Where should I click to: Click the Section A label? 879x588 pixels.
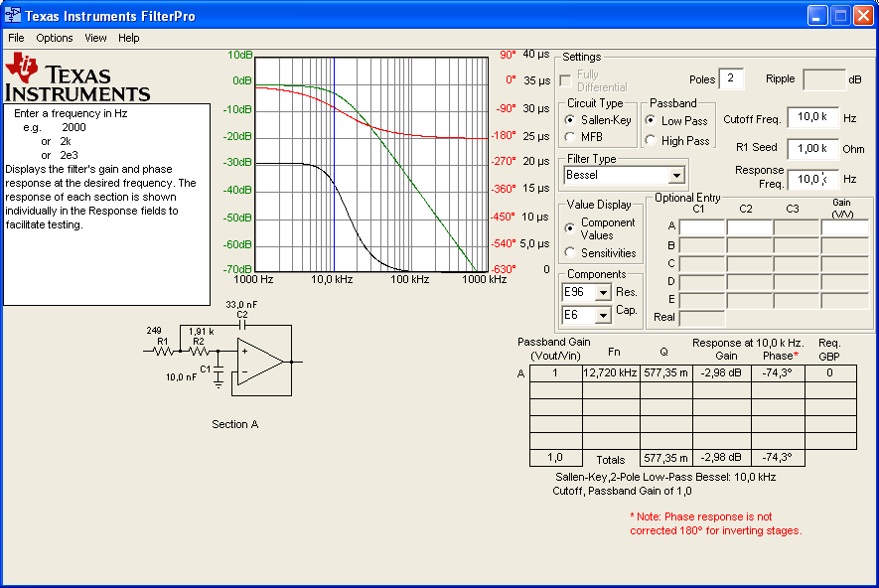point(234,424)
